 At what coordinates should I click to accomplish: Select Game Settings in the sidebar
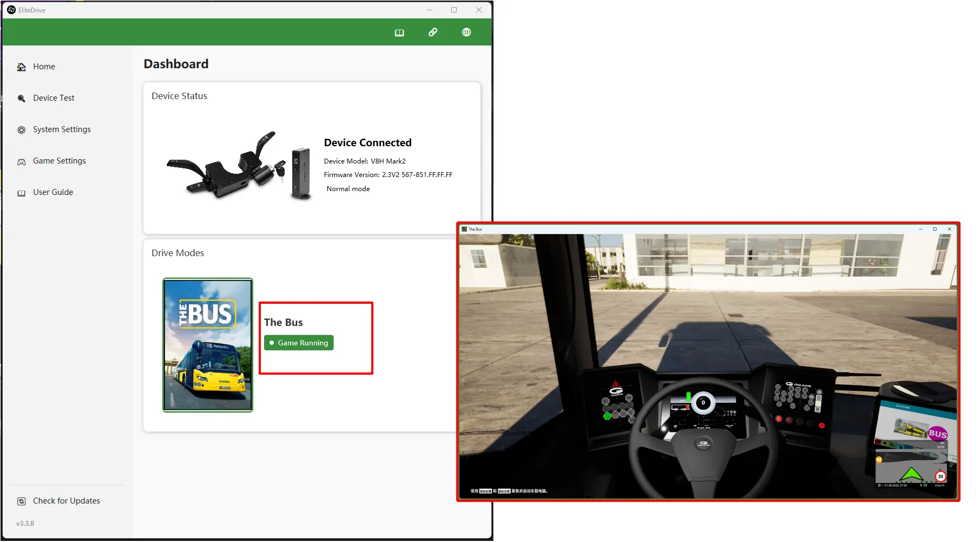pos(60,161)
